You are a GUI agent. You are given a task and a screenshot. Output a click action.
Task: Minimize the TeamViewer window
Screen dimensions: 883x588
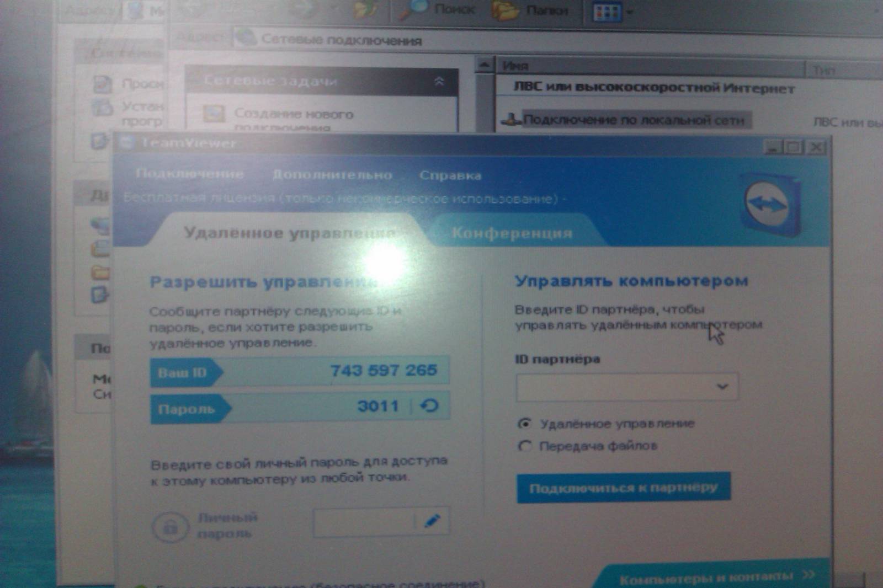coord(773,147)
